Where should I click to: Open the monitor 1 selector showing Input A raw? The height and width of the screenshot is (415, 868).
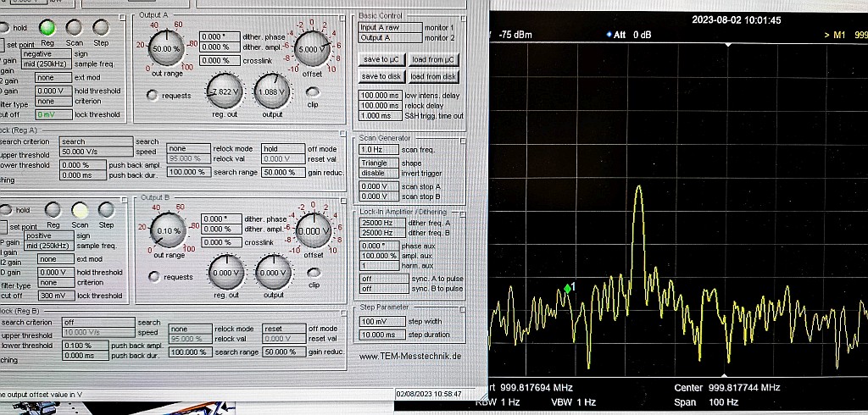(390, 27)
